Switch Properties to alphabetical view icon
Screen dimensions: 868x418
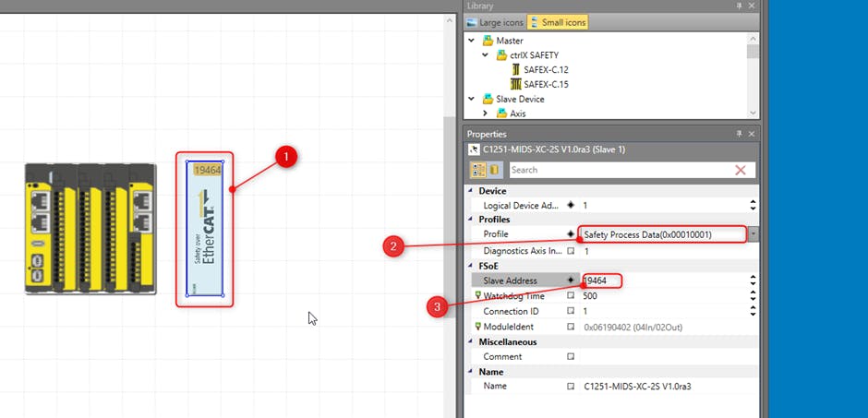click(x=494, y=170)
